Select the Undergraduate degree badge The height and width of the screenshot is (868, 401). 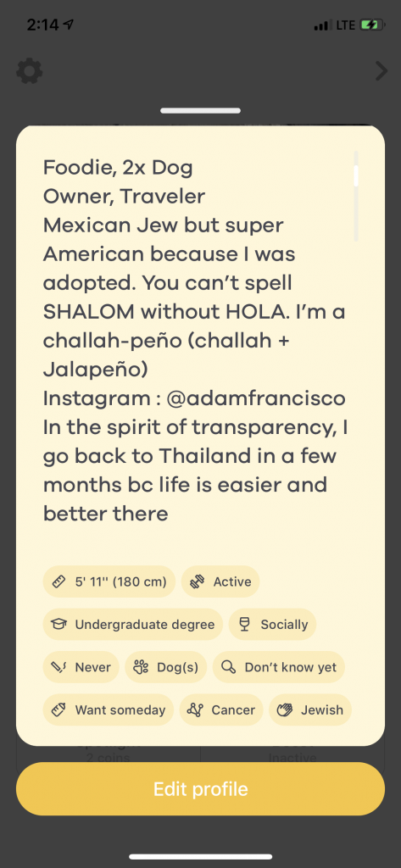pos(133,625)
